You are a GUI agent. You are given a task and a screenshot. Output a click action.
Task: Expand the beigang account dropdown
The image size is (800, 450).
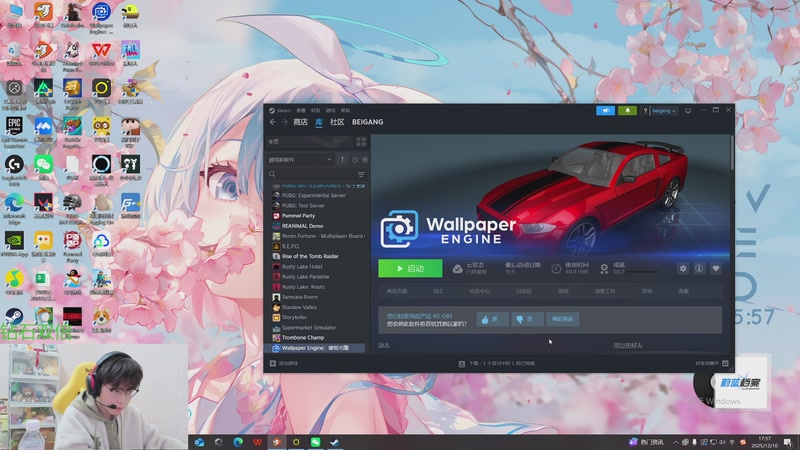point(663,111)
